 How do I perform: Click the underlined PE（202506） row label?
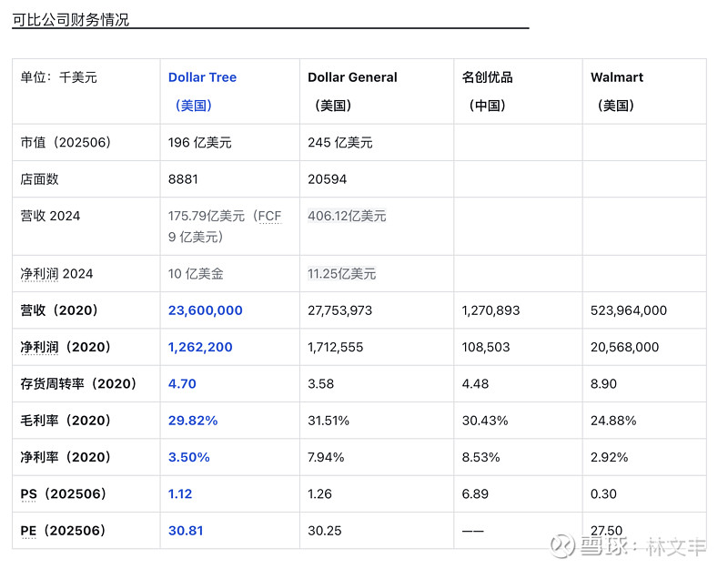coord(63,531)
